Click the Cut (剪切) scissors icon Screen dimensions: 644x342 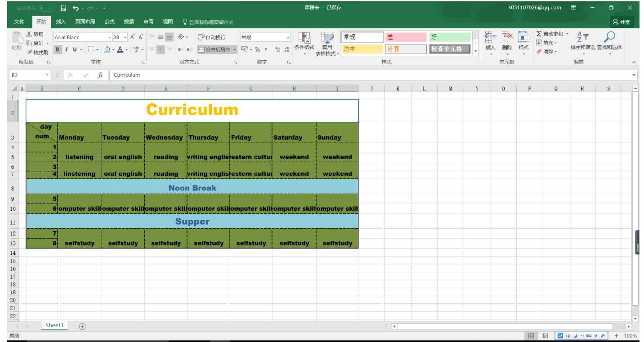pos(29,34)
